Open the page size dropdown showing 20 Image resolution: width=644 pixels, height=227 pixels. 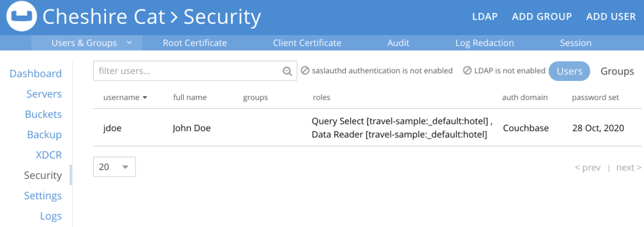[114, 167]
